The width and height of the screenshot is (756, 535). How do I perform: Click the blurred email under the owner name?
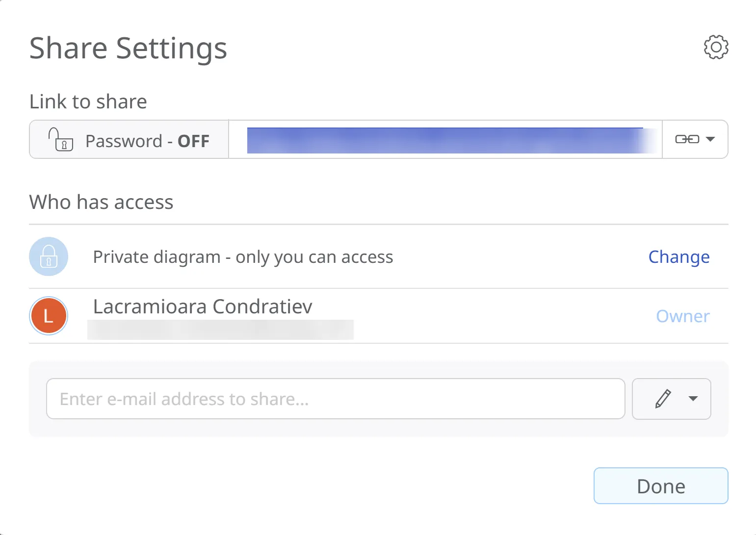220,330
